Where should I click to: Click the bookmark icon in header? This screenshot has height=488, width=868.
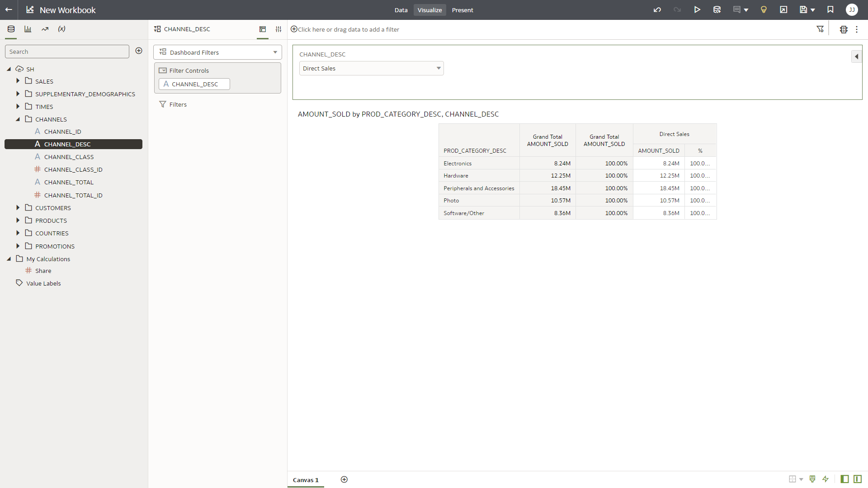click(x=830, y=10)
